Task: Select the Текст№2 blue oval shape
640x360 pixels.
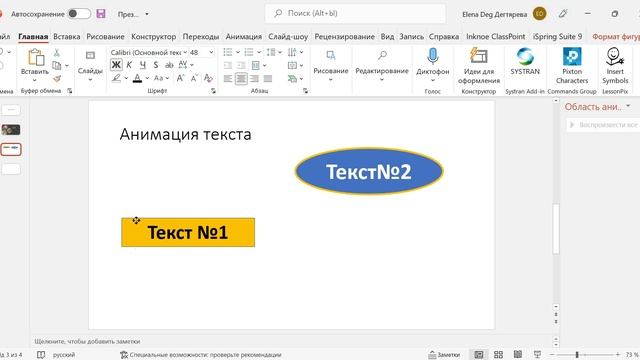Action: [369, 171]
